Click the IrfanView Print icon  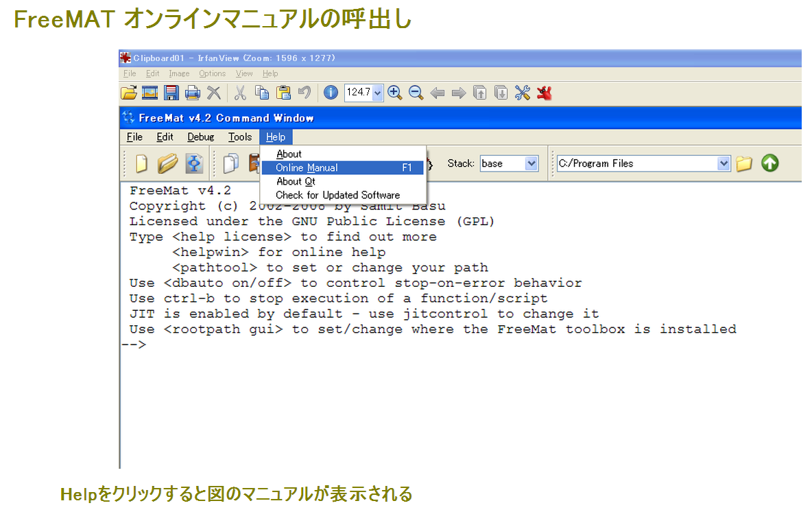coord(193,93)
